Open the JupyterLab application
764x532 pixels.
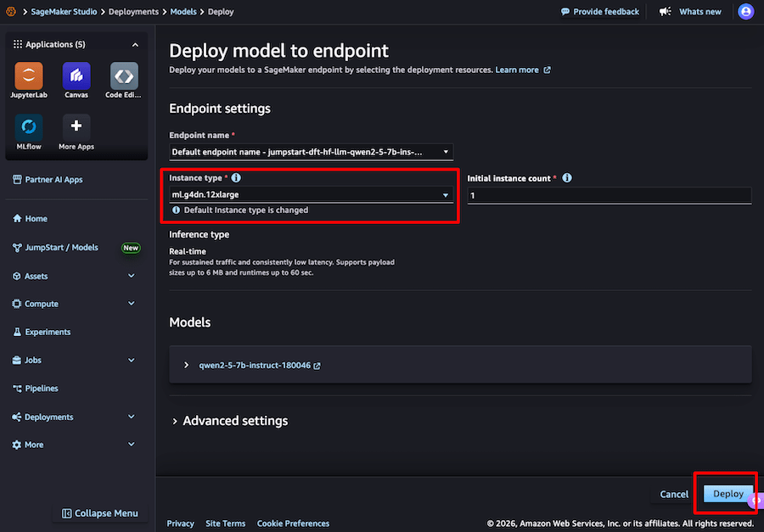tap(29, 76)
